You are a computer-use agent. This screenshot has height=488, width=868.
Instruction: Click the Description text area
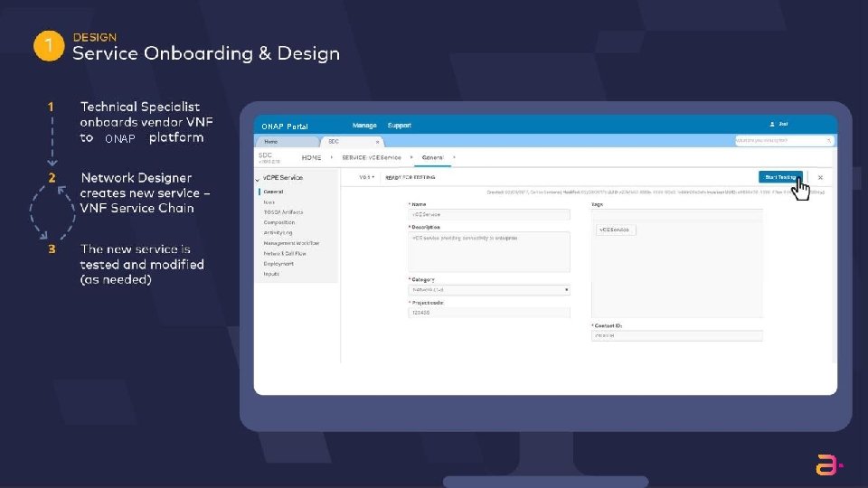pos(489,252)
